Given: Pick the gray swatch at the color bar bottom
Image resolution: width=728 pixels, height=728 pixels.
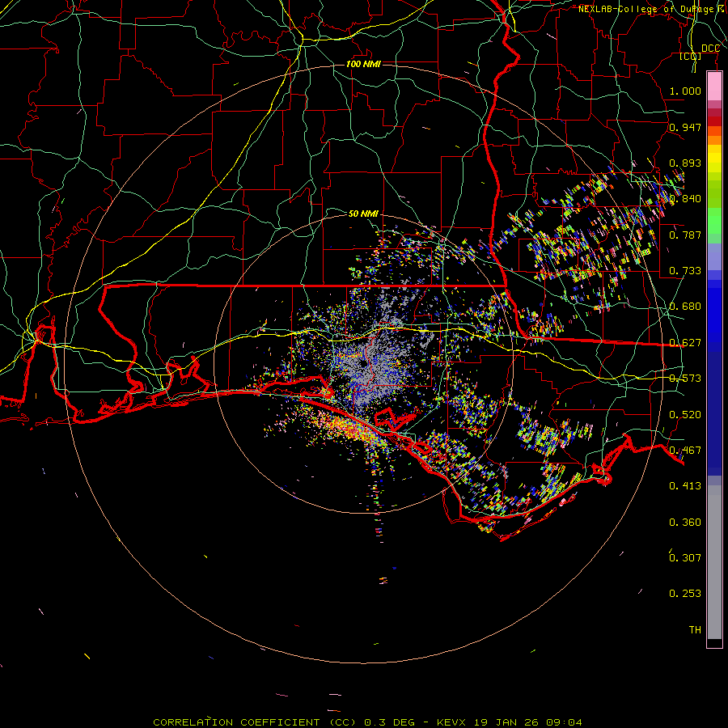Looking at the screenshot, I should [714, 562].
